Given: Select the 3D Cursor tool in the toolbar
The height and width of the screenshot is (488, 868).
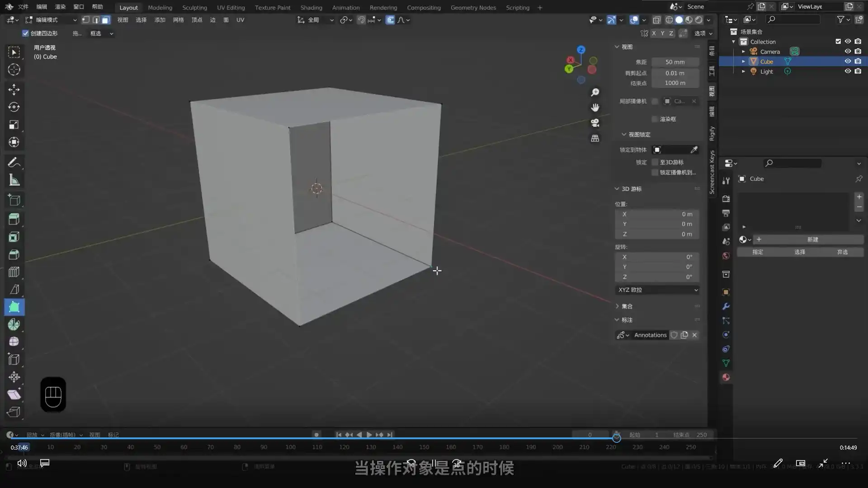Looking at the screenshot, I should click(14, 70).
